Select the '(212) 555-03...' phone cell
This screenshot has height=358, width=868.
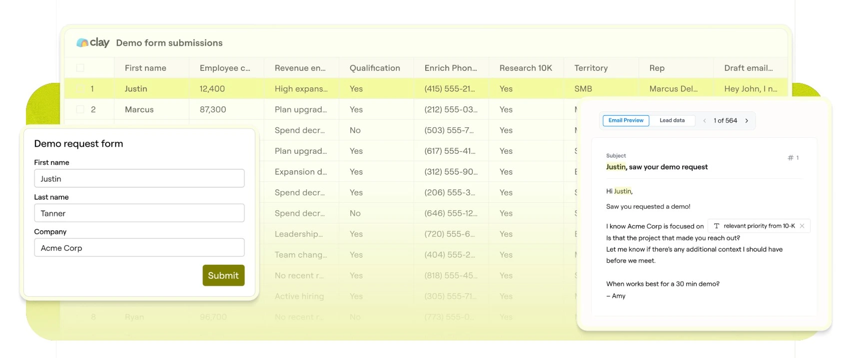pyautogui.click(x=451, y=109)
